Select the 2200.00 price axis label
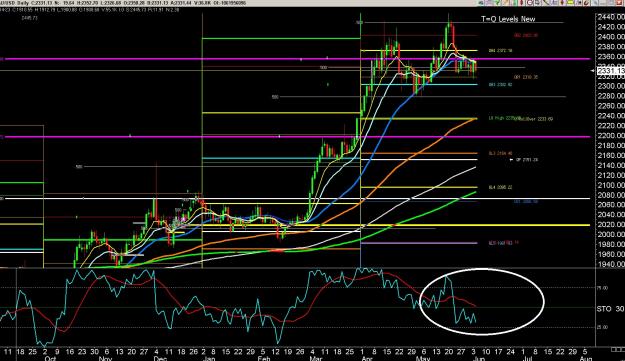625x361 pixels. pos(611,135)
